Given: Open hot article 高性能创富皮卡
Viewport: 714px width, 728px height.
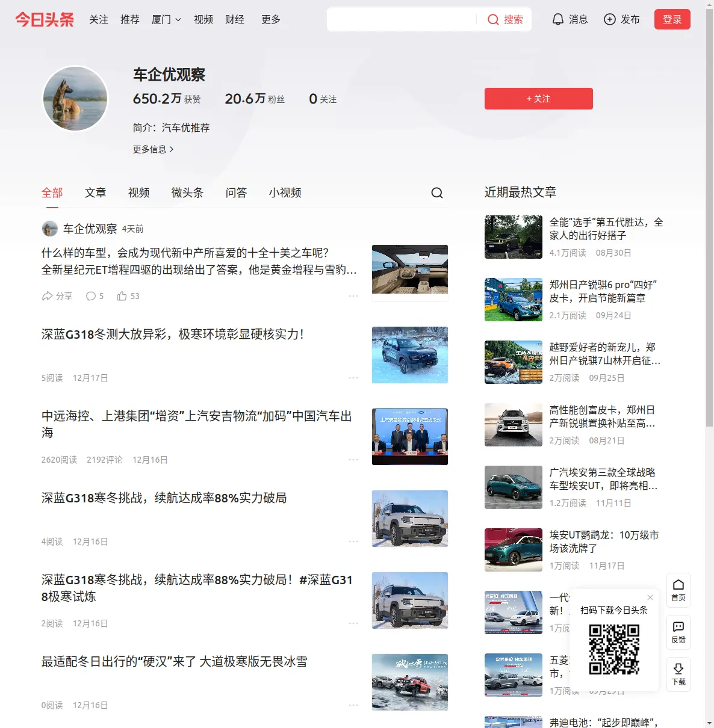Looking at the screenshot, I should [603, 416].
